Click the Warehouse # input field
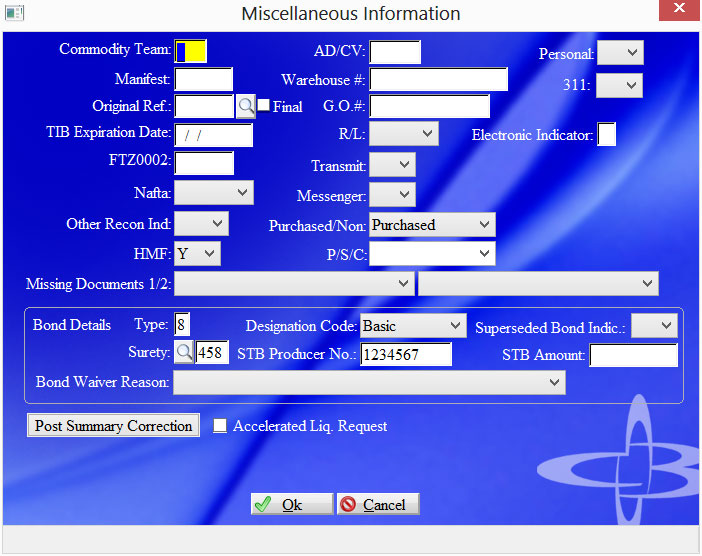Screen dimensions: 702x556 click(x=438, y=79)
